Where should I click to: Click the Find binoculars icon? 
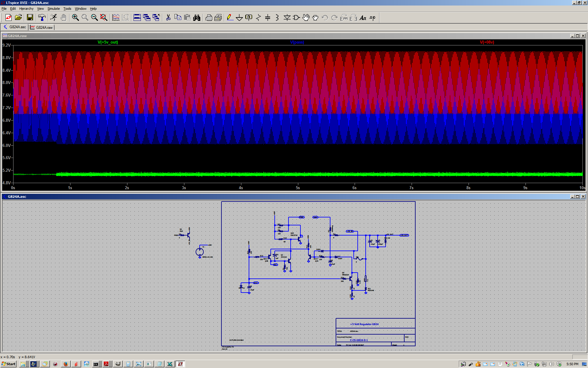click(x=197, y=17)
